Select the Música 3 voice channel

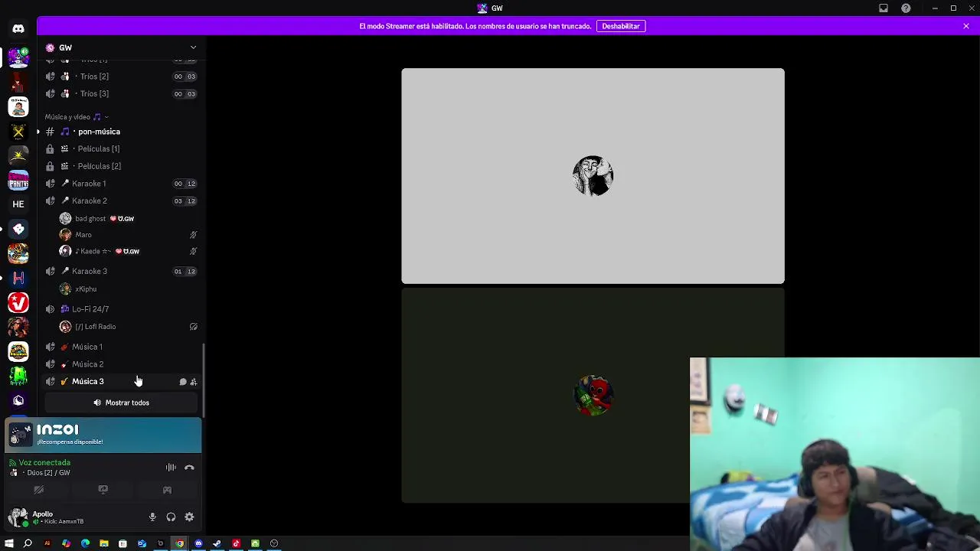click(119, 382)
